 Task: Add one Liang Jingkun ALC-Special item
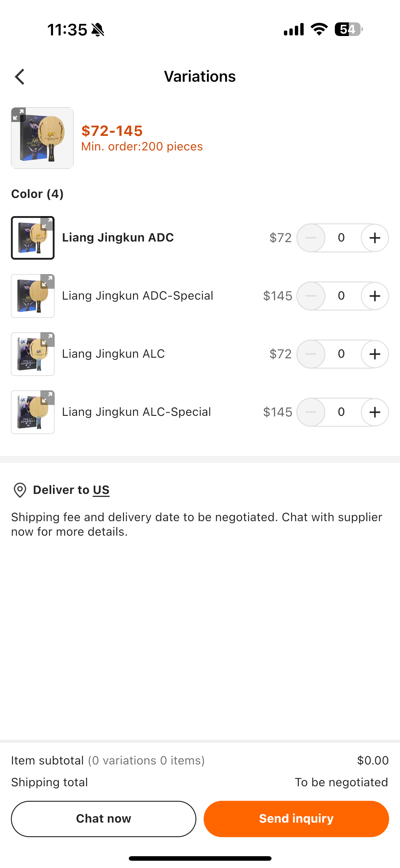375,412
